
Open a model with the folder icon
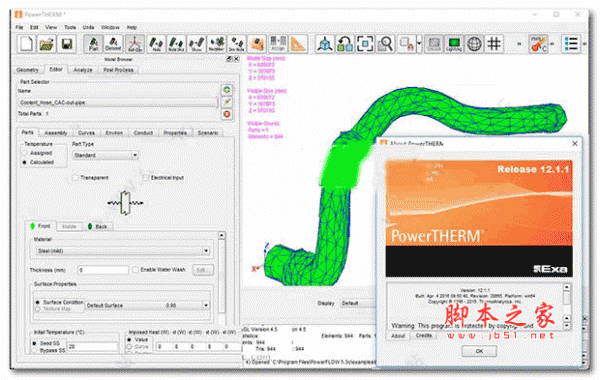pyautogui.click(x=47, y=44)
